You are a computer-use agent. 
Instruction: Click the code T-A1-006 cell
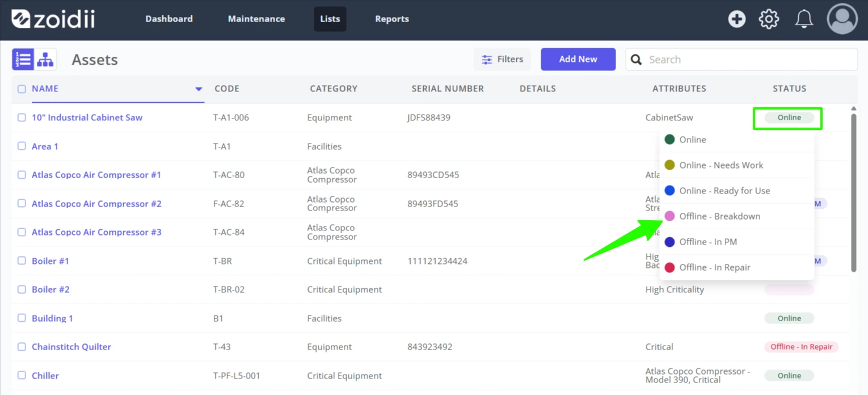tap(231, 117)
